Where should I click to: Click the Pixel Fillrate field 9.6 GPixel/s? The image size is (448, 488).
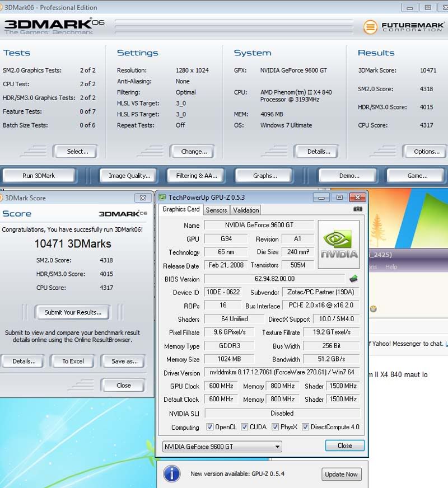pos(229,332)
